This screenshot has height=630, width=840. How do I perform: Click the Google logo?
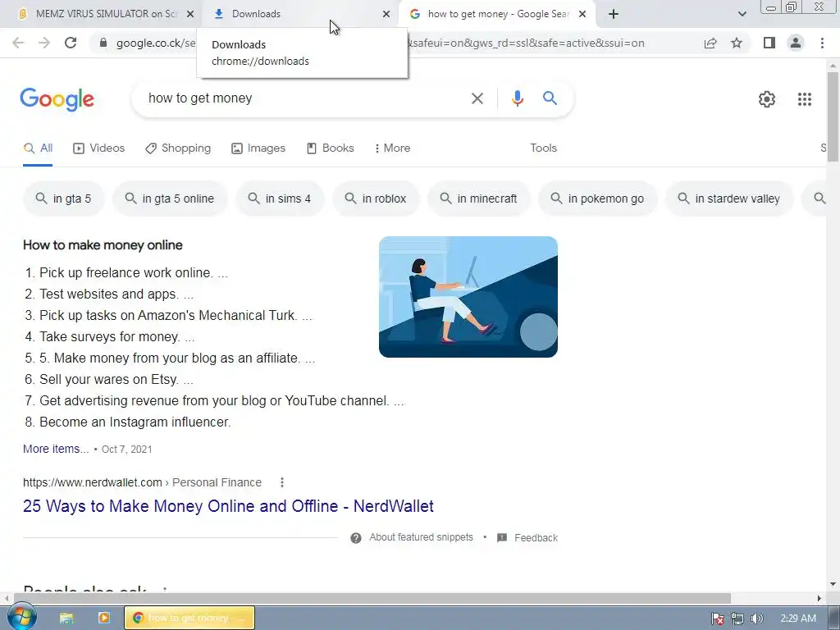click(57, 99)
